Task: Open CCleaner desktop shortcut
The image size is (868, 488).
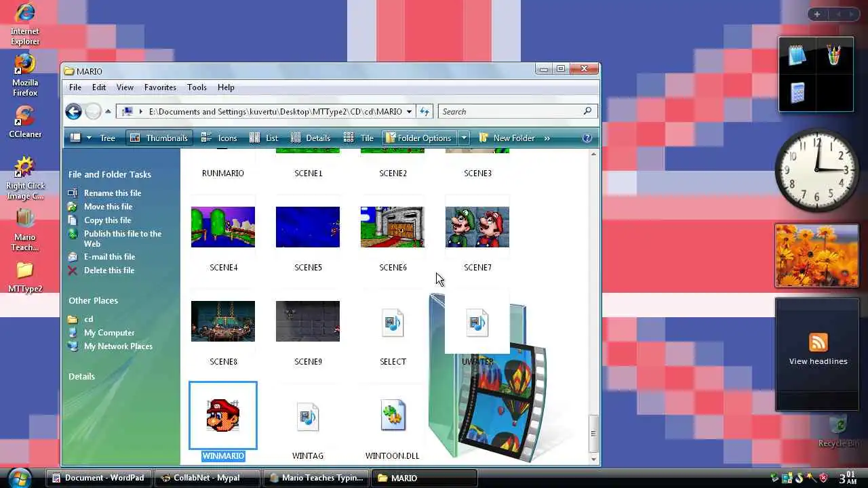Action: (x=24, y=122)
